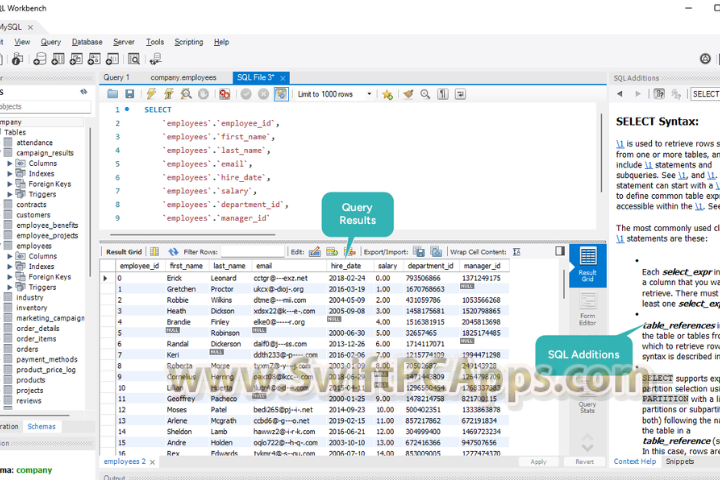
Task: Select the customers table in the tree
Action: (33, 215)
